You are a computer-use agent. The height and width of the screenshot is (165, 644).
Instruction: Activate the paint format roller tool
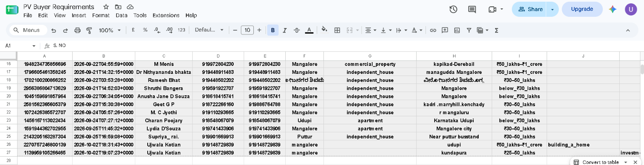click(89, 30)
